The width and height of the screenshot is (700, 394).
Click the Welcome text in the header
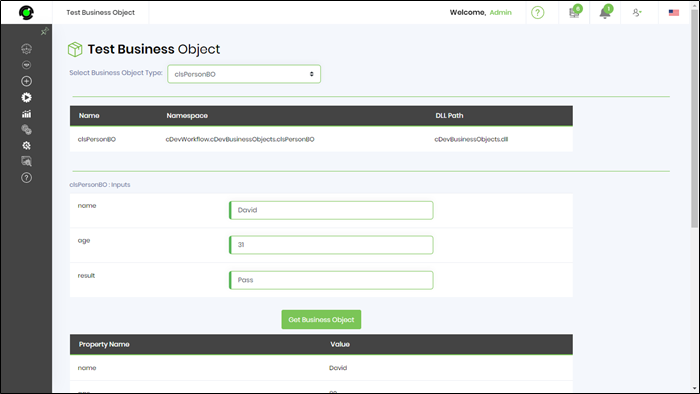click(x=467, y=12)
